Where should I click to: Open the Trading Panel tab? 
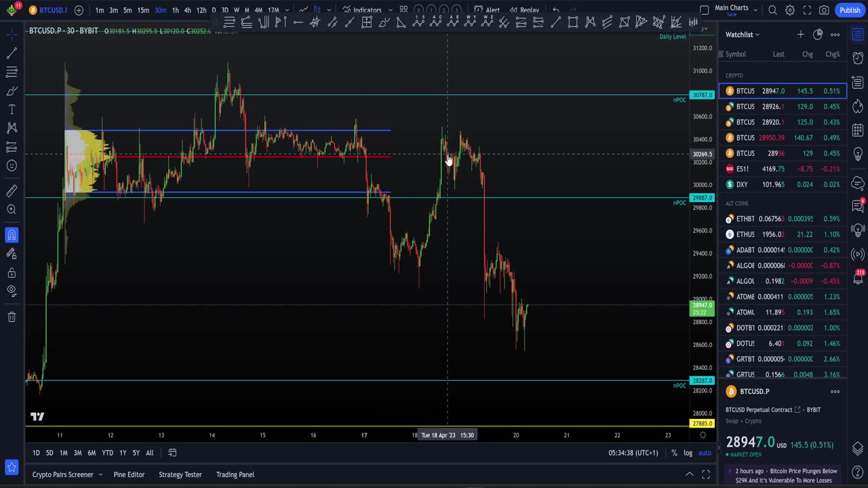tap(235, 474)
